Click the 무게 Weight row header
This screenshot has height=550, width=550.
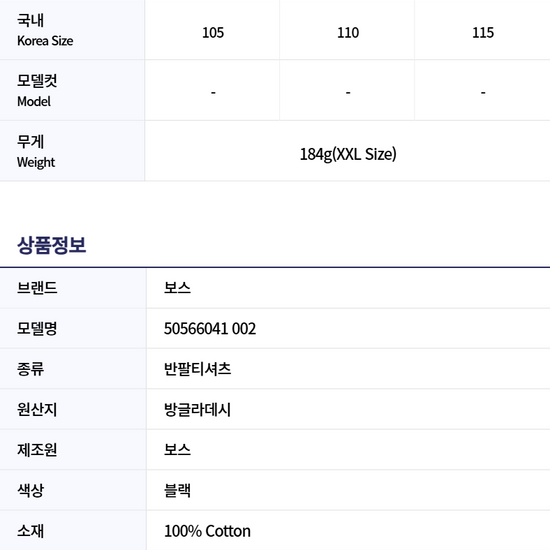[x=36, y=152]
